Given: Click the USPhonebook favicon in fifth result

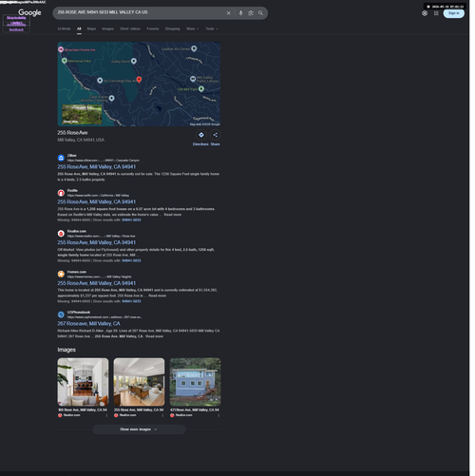Looking at the screenshot, I should coord(61,314).
